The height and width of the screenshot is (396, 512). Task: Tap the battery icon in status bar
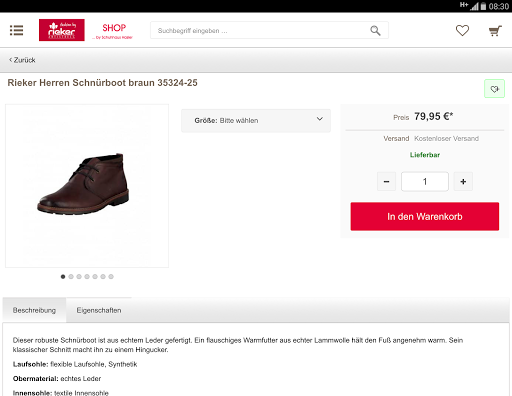pos(483,6)
